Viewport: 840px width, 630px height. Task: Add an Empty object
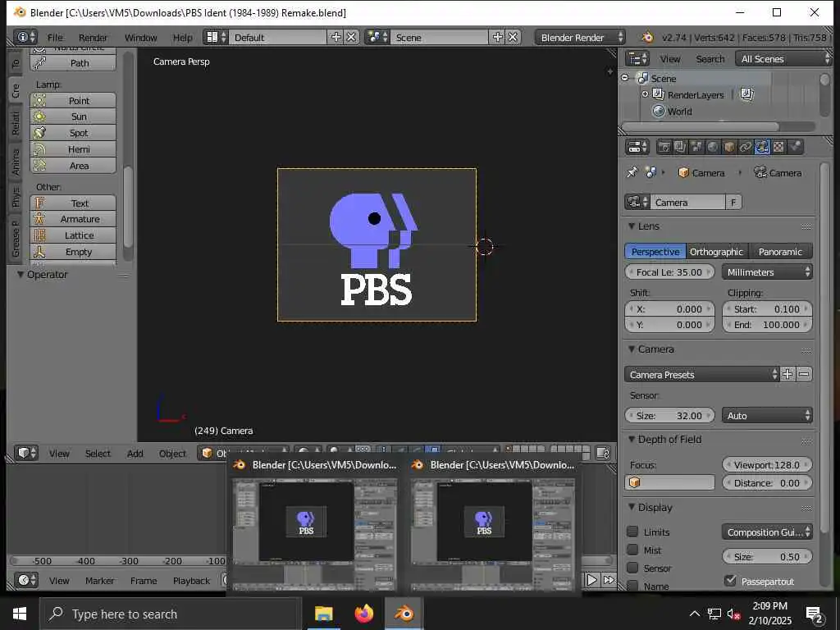click(73, 252)
